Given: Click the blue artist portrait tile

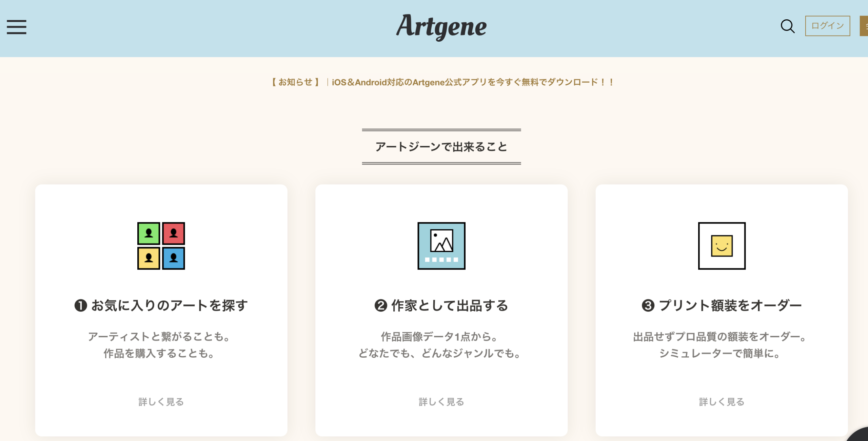Looking at the screenshot, I should coord(174,258).
